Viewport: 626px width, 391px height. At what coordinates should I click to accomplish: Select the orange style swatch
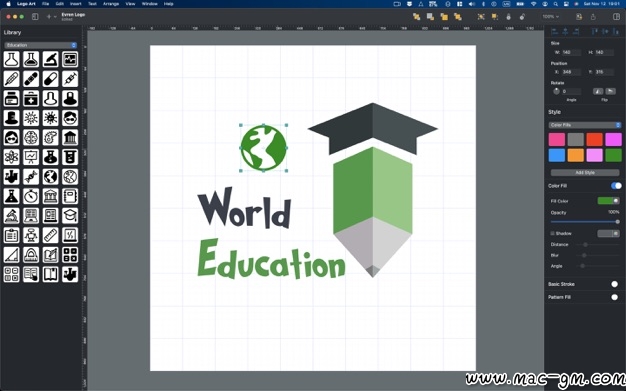(x=575, y=155)
